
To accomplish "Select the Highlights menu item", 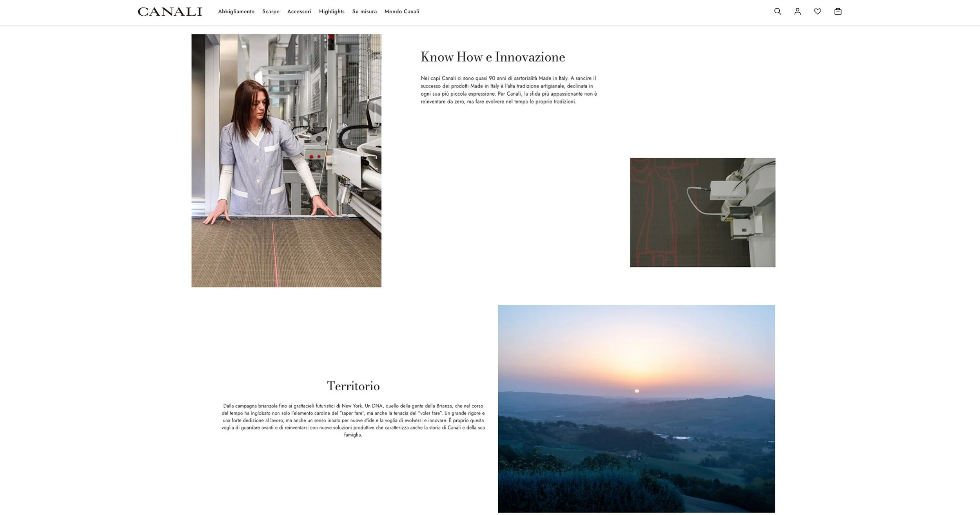I will coord(332,12).
